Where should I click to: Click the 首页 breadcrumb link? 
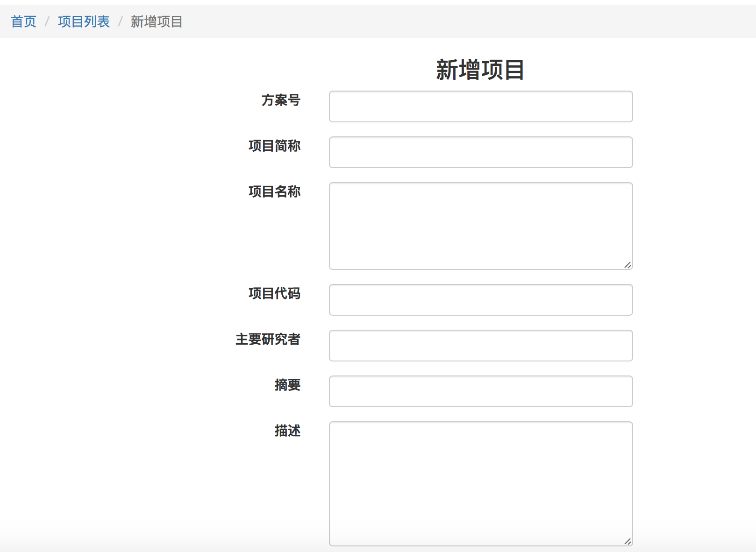click(x=23, y=21)
